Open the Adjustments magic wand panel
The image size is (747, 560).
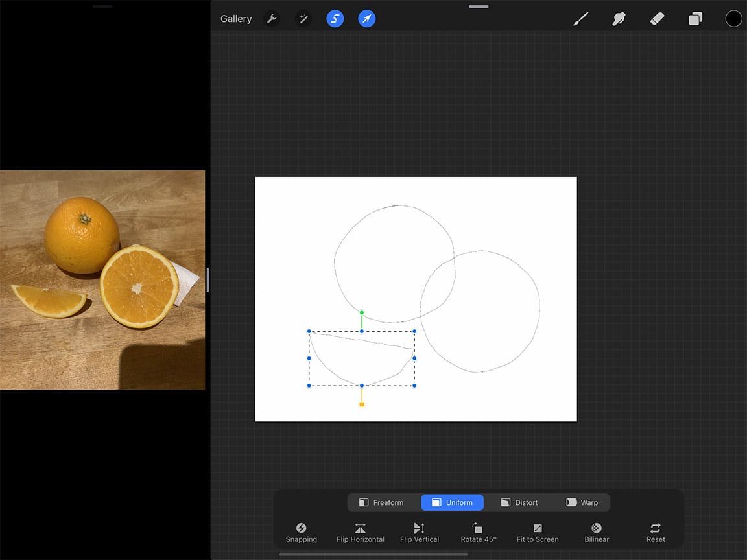coord(303,18)
